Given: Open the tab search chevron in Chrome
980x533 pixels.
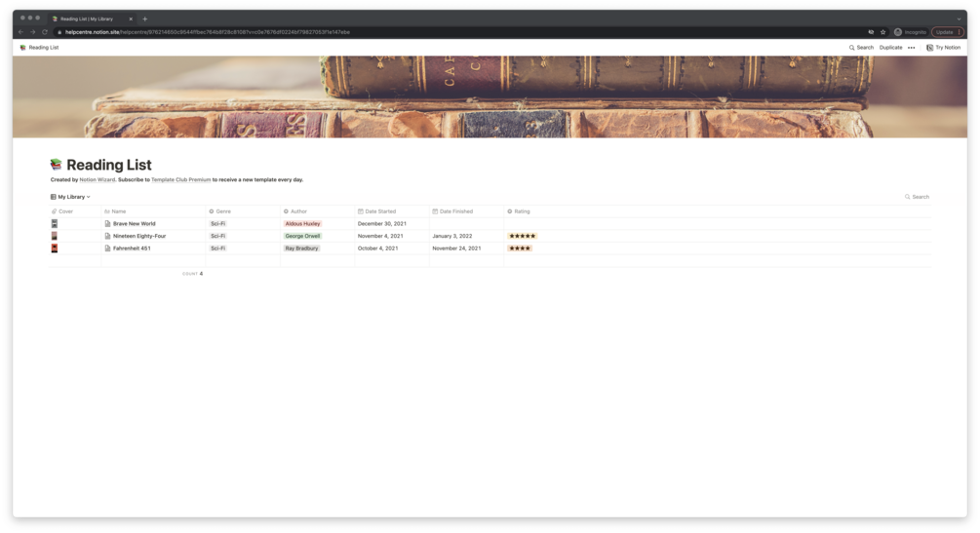Looking at the screenshot, I should pyautogui.click(x=959, y=19).
